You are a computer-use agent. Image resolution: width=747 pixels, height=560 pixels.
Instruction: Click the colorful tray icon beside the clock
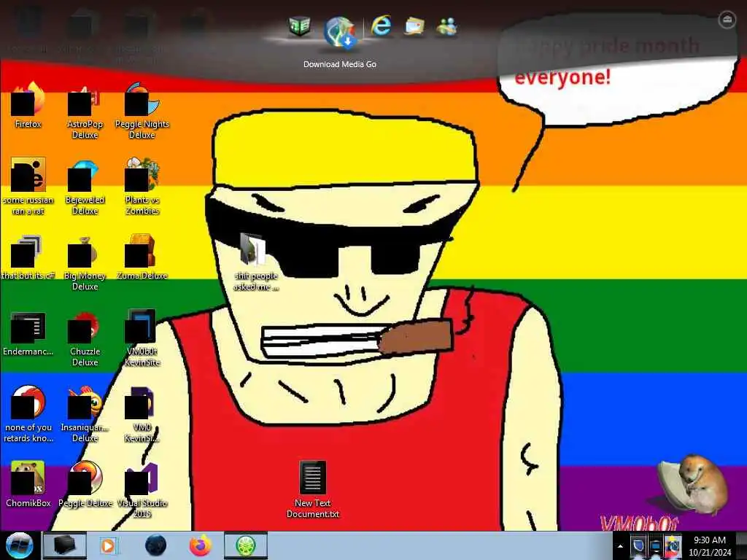tap(673, 545)
